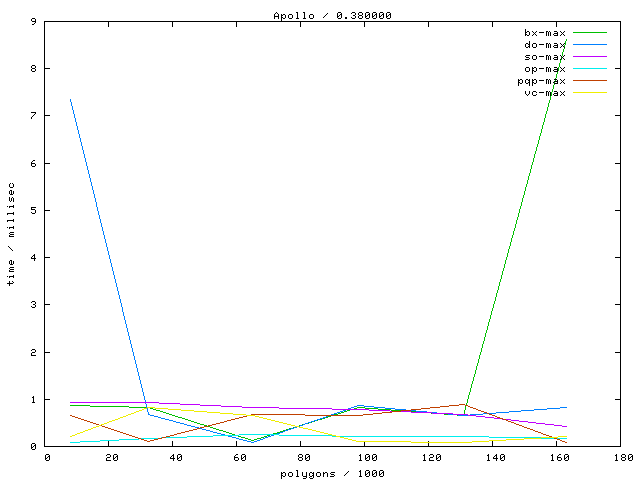Click green line sample beside bx-max
The height and width of the screenshot is (480, 640).
tap(589, 33)
